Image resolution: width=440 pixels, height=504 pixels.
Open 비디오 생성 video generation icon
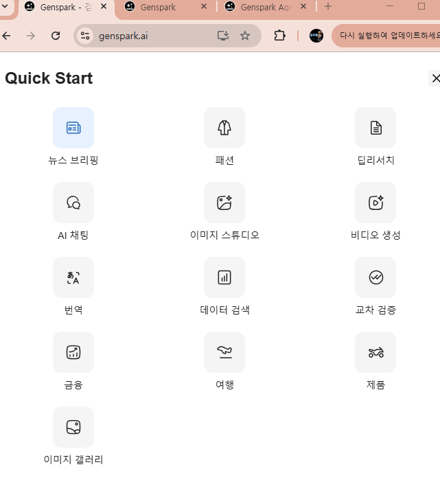[375, 203]
